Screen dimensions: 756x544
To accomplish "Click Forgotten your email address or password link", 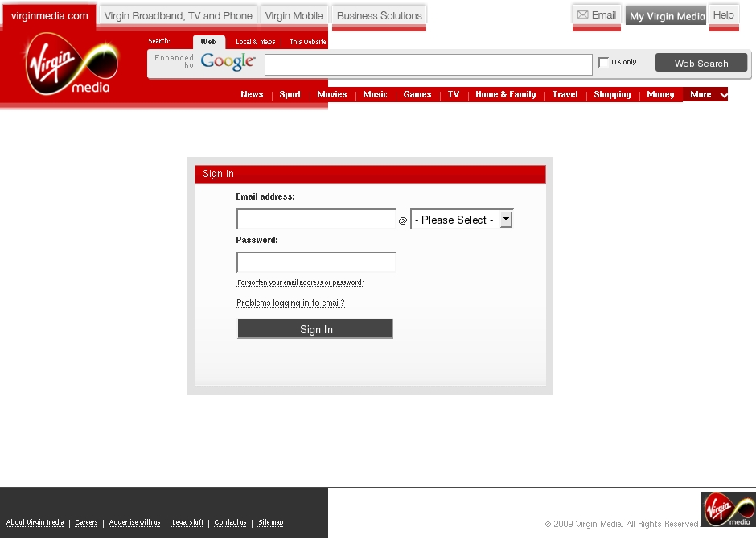I will tap(301, 282).
